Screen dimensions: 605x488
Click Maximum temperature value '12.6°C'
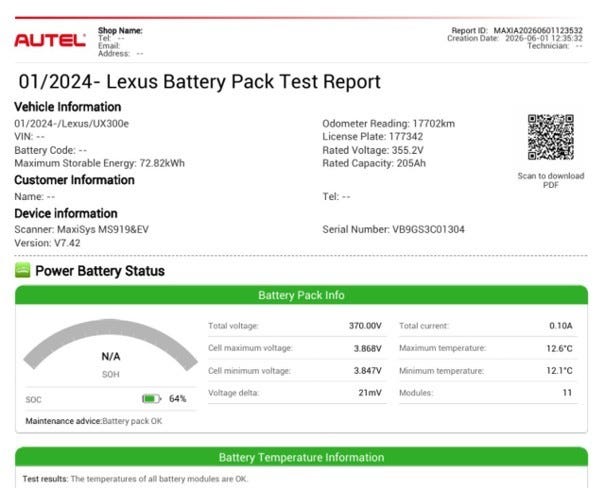pos(559,348)
